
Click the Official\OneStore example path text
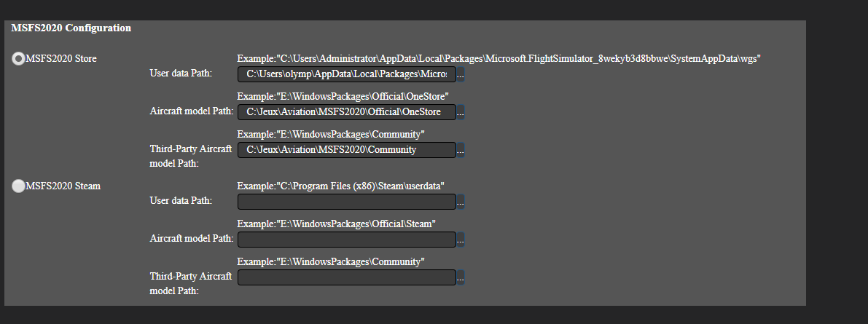pos(343,96)
